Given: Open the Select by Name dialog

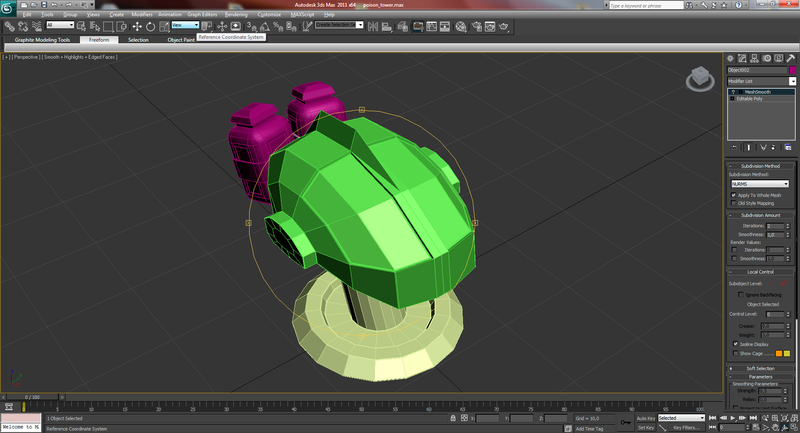Looking at the screenshot, I should [x=95, y=27].
